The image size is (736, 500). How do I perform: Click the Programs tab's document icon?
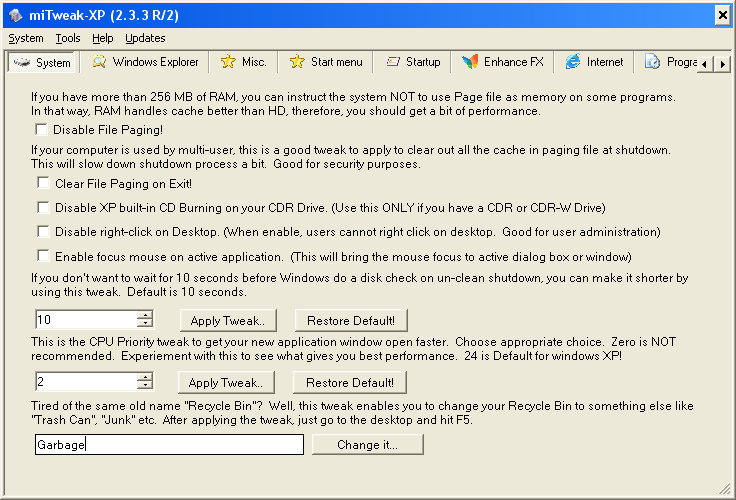point(652,62)
